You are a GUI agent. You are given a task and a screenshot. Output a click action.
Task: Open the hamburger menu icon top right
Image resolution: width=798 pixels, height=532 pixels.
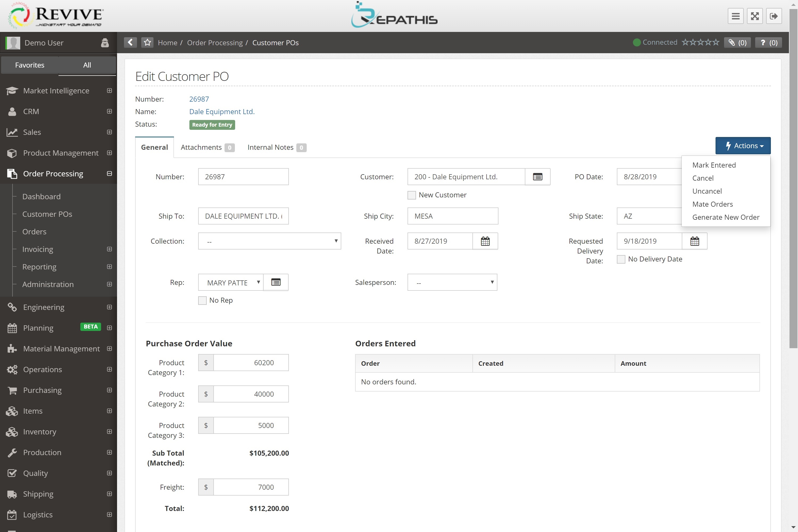point(735,16)
